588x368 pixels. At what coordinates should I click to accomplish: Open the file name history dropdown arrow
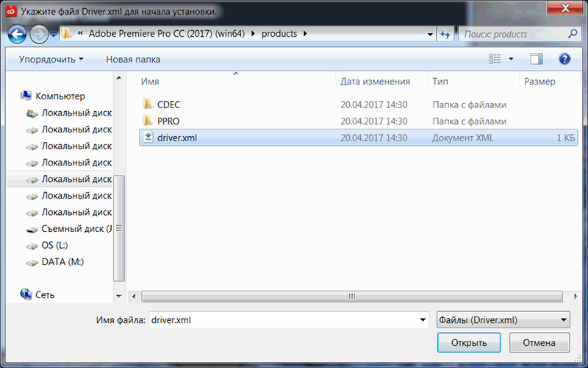pyautogui.click(x=423, y=320)
